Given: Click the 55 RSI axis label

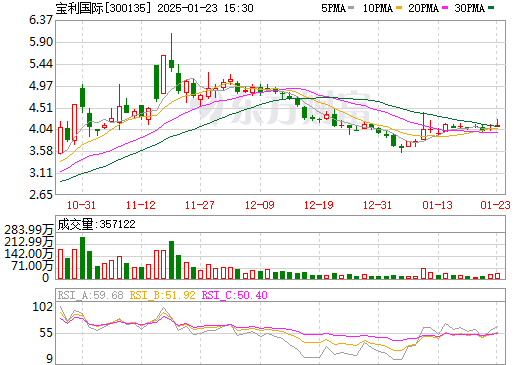Looking at the screenshot, I should [46, 333].
